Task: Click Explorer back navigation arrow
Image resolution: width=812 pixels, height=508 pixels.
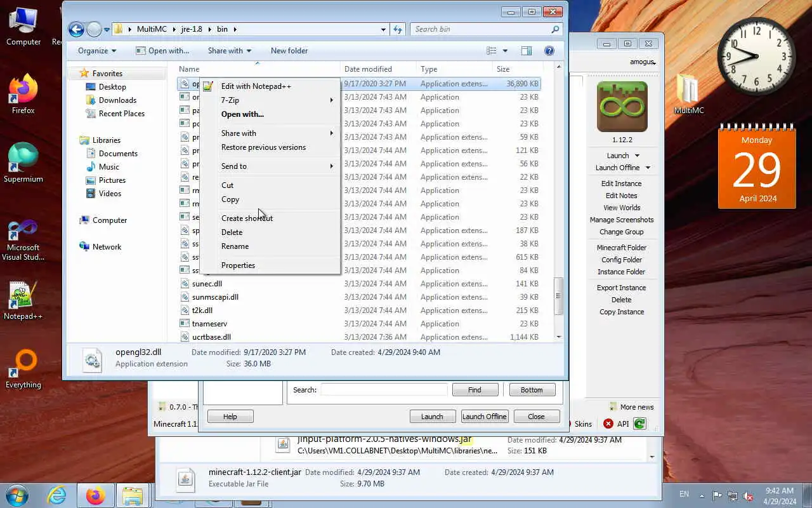Action: (76, 29)
